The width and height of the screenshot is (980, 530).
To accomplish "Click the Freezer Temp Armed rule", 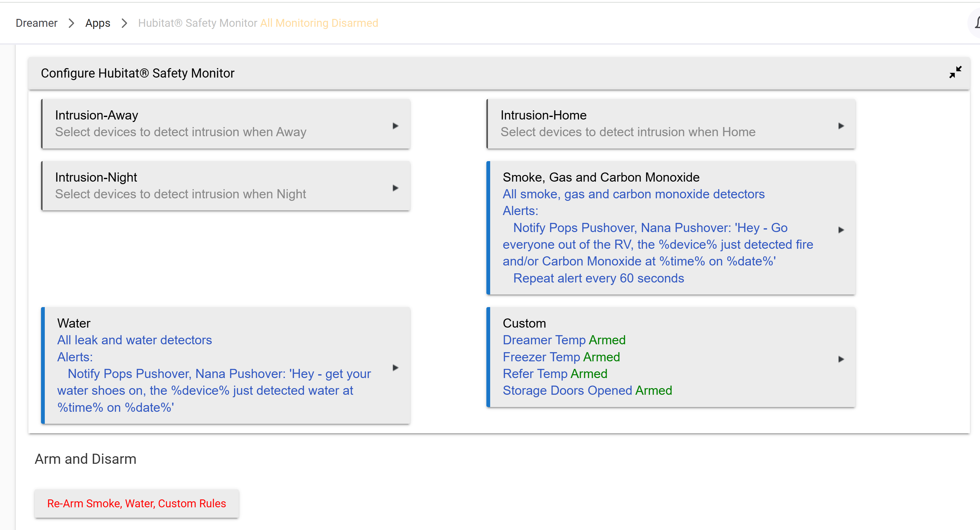I will point(561,357).
